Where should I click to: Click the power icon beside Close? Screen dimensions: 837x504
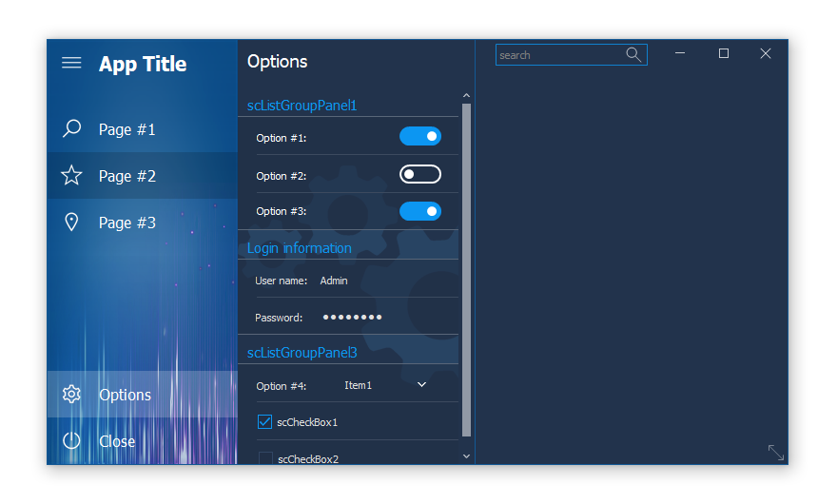[x=71, y=440]
